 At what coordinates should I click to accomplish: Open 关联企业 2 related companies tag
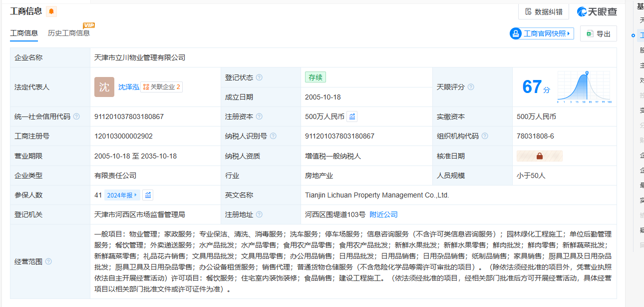click(x=161, y=87)
